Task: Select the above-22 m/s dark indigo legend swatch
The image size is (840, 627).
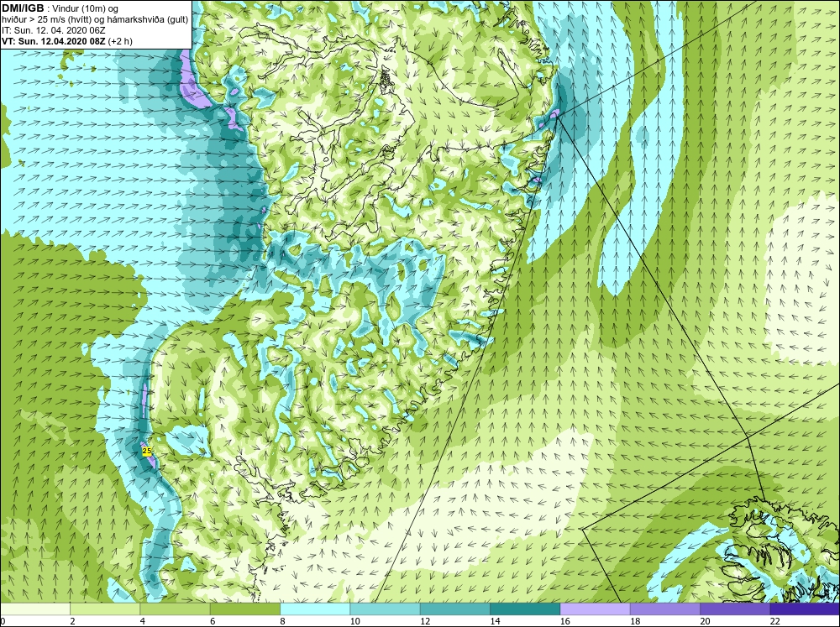Action: (805, 609)
